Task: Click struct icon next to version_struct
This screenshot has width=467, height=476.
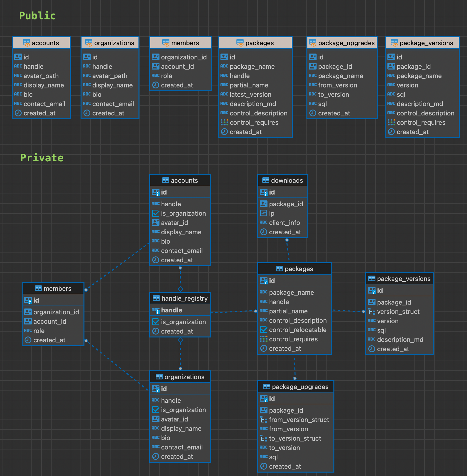Action: [372, 312]
